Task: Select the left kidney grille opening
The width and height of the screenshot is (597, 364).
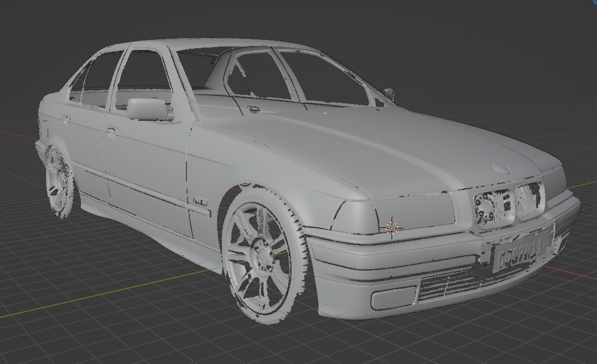Action: (493, 208)
